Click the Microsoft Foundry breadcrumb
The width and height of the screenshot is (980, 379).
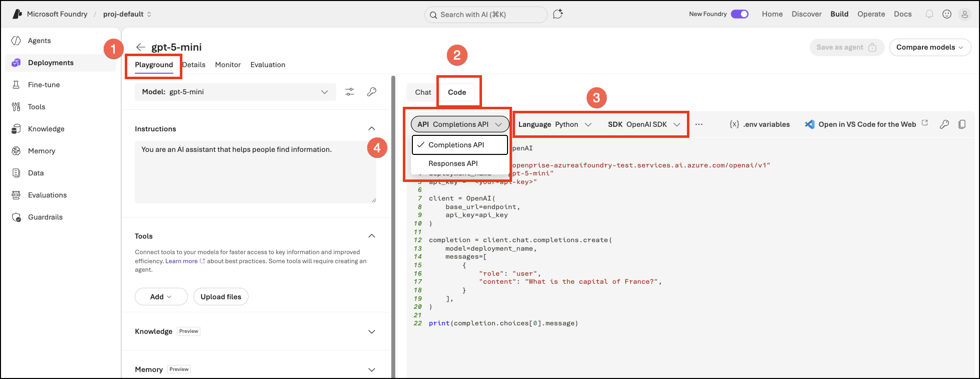pyautogui.click(x=57, y=14)
